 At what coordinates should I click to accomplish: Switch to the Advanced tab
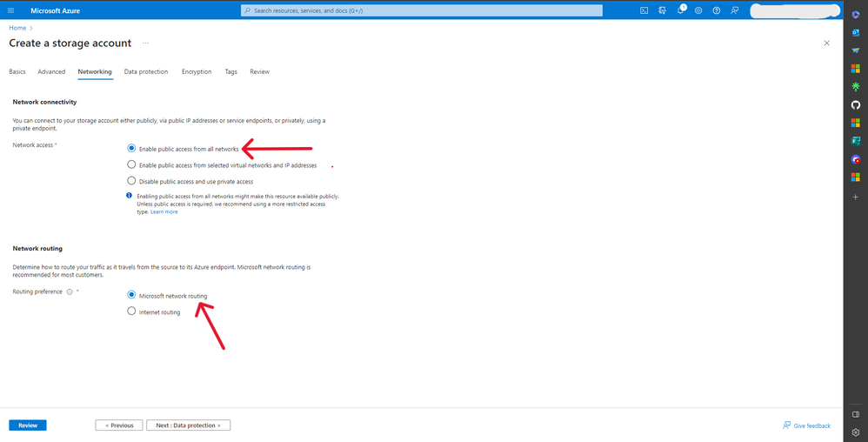[x=51, y=71]
